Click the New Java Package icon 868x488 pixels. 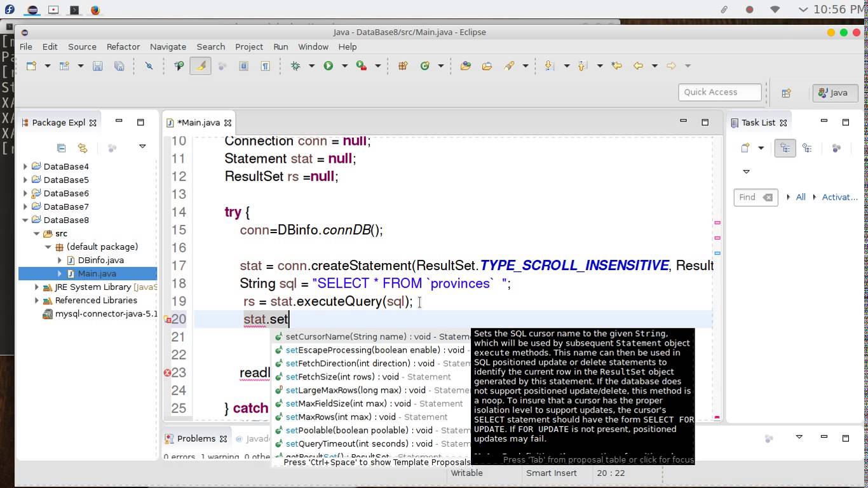point(402,65)
